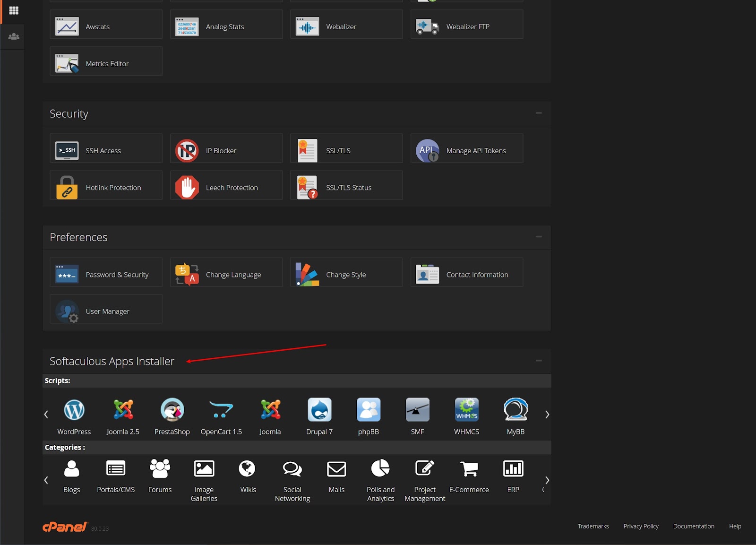Open the Polls and Analytics category
756x545 pixels.
point(381,480)
